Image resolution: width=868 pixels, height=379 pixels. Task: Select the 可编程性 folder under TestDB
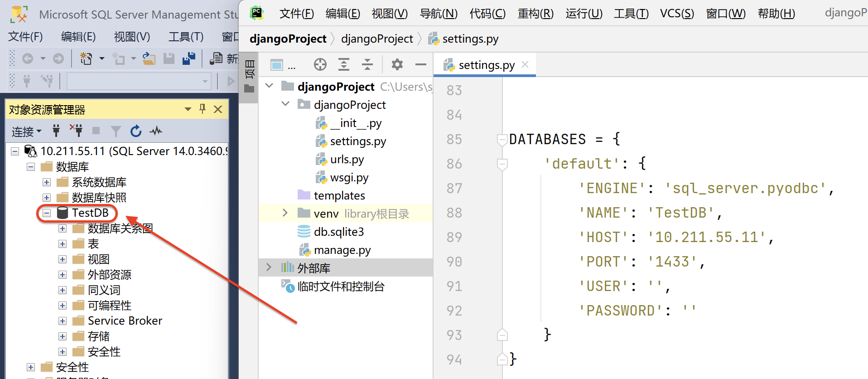[109, 306]
